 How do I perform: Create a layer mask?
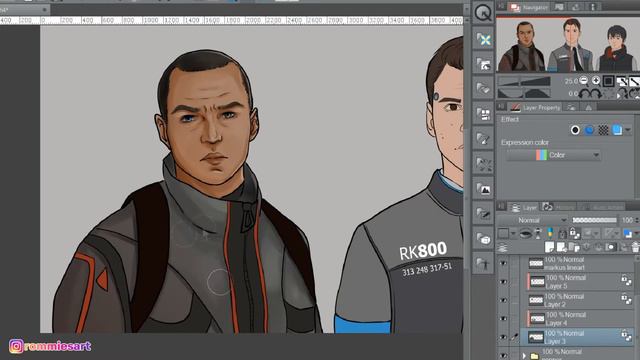click(x=611, y=247)
